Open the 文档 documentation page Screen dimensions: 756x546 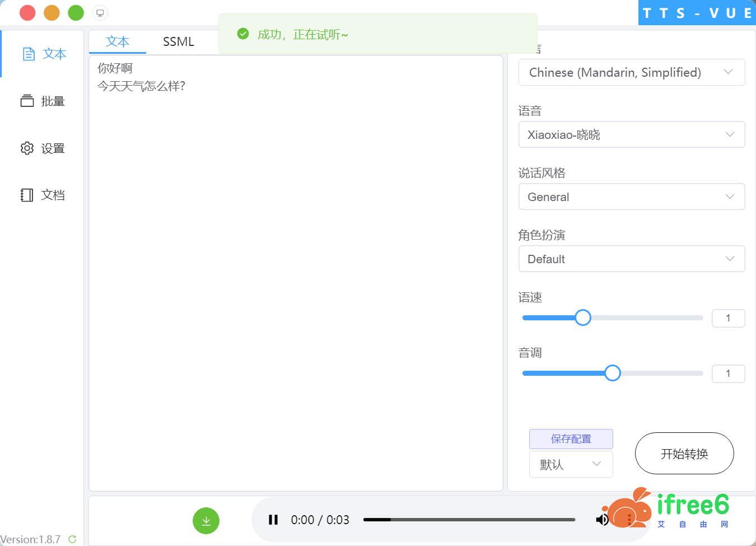click(x=43, y=195)
